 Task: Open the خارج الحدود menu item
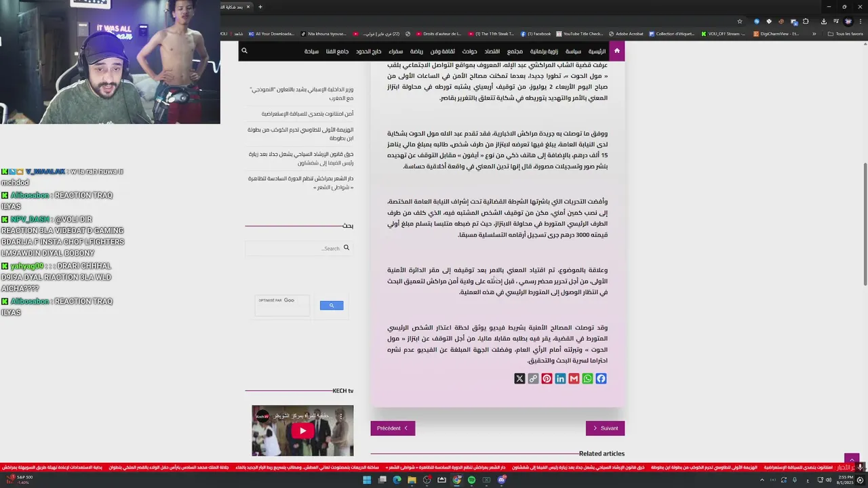[369, 52]
